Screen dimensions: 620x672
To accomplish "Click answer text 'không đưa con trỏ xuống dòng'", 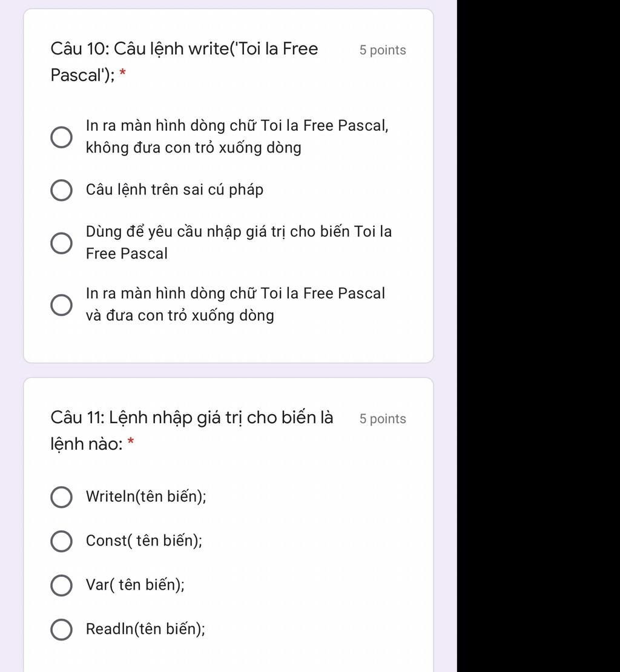I will point(193,148).
